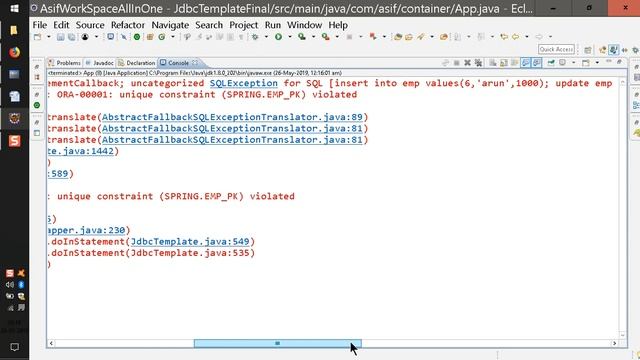Open the Coverage button dropdown arrow
Screen dimensions: 640x360
(313, 37)
